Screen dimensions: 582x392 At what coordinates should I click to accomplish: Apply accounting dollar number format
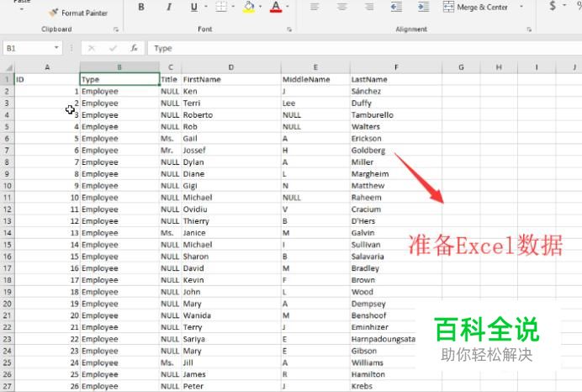coord(553,6)
